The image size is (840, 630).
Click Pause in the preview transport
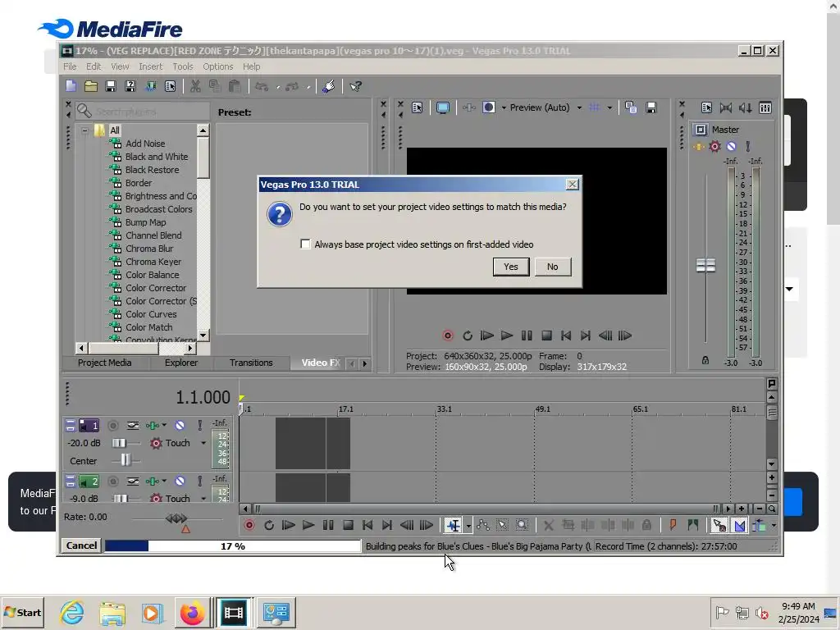(x=527, y=336)
